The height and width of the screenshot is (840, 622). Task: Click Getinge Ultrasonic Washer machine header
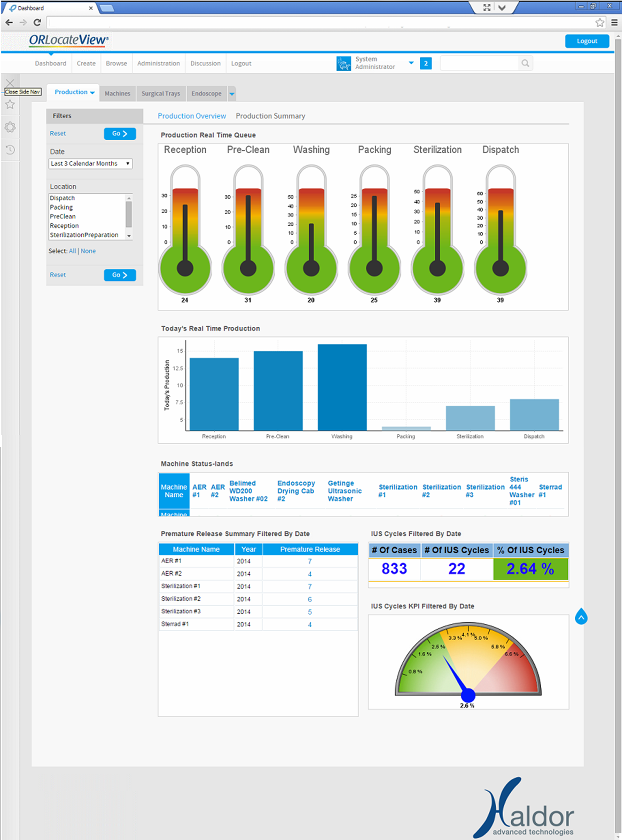click(x=345, y=491)
